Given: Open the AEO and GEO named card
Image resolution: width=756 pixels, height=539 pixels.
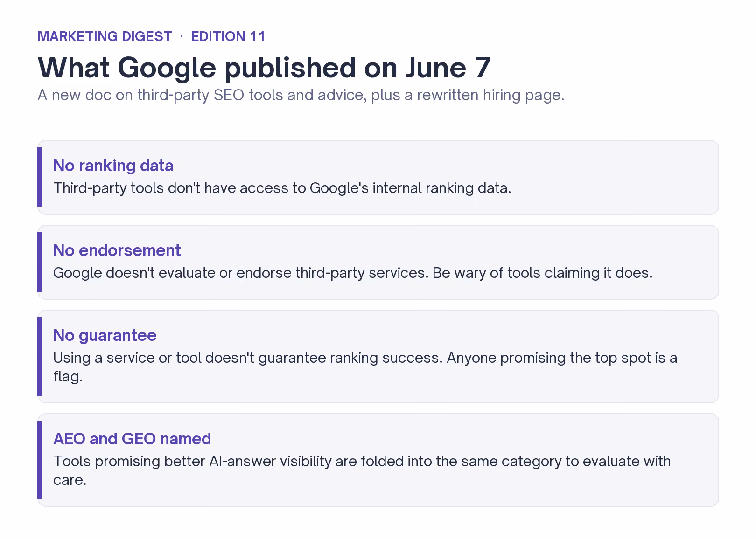Looking at the screenshot, I should tap(378, 460).
